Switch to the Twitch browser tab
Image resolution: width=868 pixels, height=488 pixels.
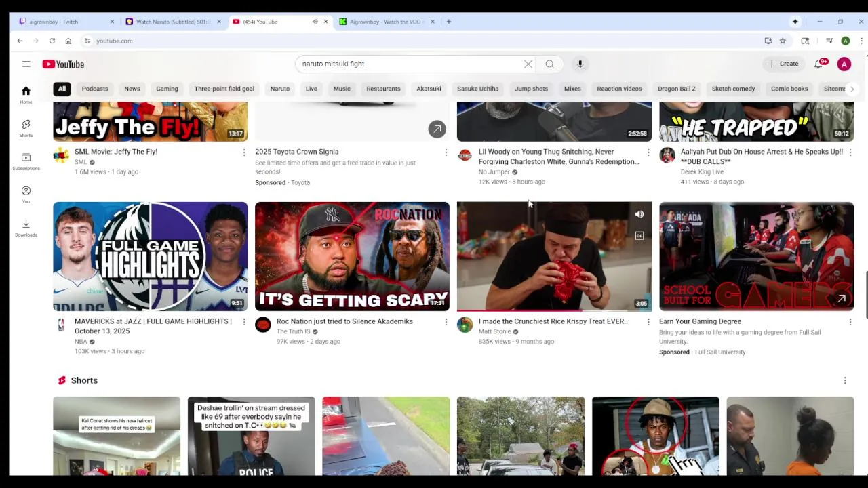pyautogui.click(x=64, y=22)
